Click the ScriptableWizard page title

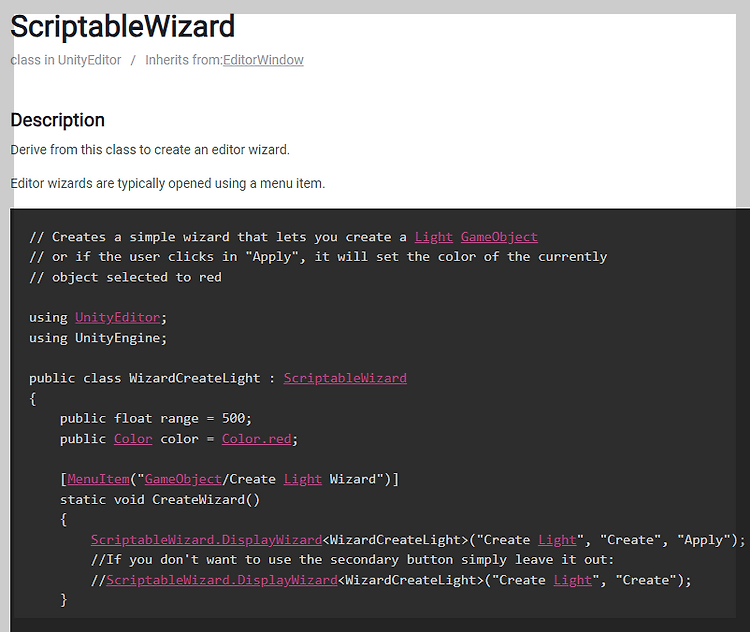(123, 26)
